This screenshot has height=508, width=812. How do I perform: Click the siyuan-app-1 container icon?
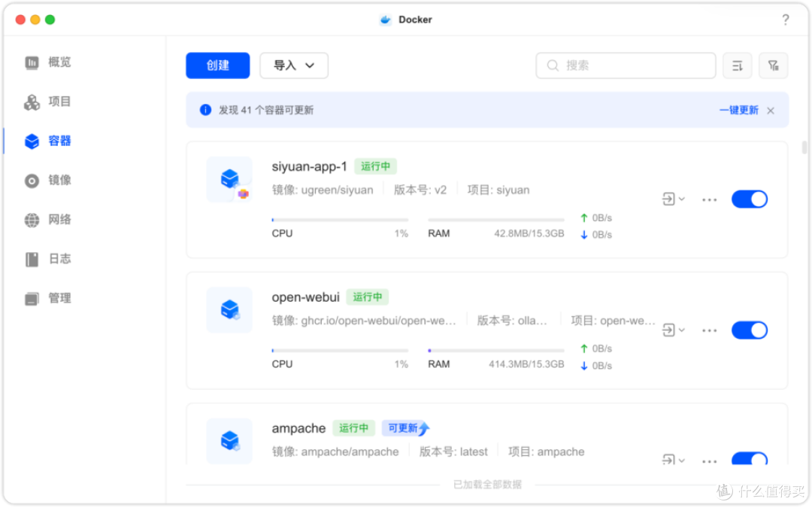tap(229, 179)
